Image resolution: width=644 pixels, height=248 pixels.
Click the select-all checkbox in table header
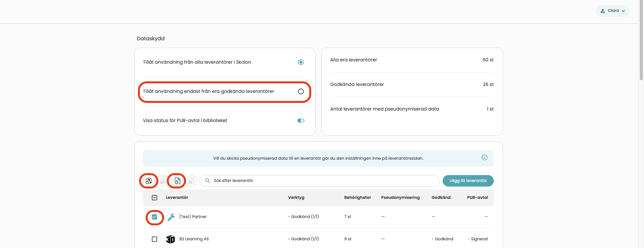coord(154,198)
